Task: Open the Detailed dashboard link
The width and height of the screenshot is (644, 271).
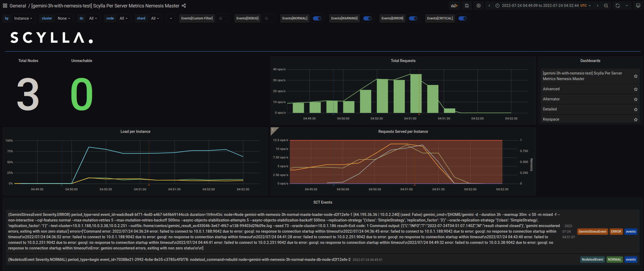Action: click(550, 109)
